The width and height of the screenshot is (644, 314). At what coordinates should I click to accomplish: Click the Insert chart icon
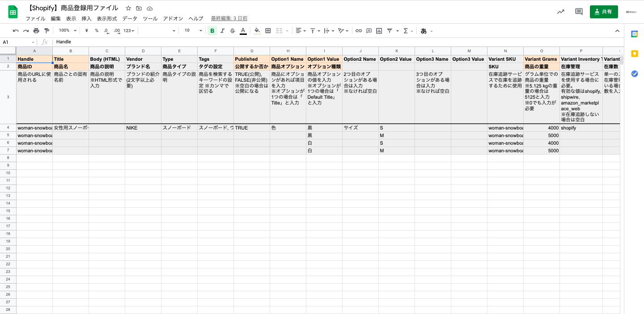379,31
